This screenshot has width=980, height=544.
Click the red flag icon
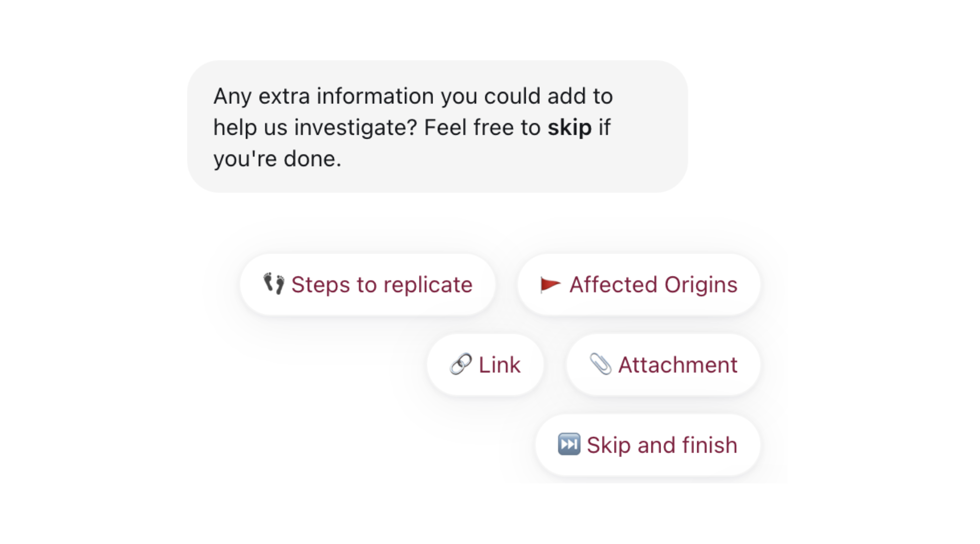click(x=550, y=285)
